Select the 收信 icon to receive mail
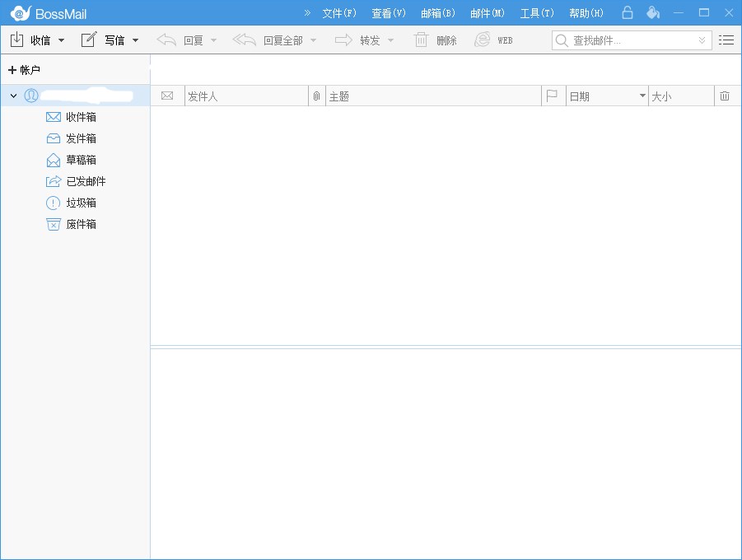This screenshot has height=560, width=742. pos(16,39)
